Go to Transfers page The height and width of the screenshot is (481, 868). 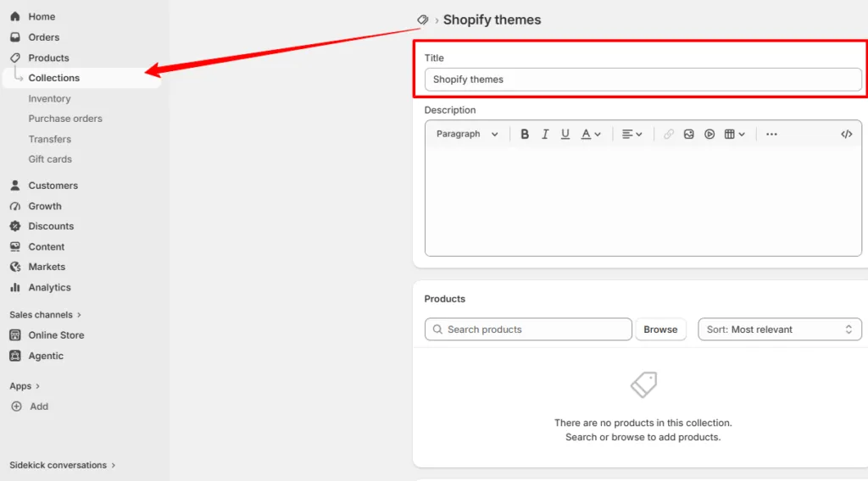click(50, 139)
